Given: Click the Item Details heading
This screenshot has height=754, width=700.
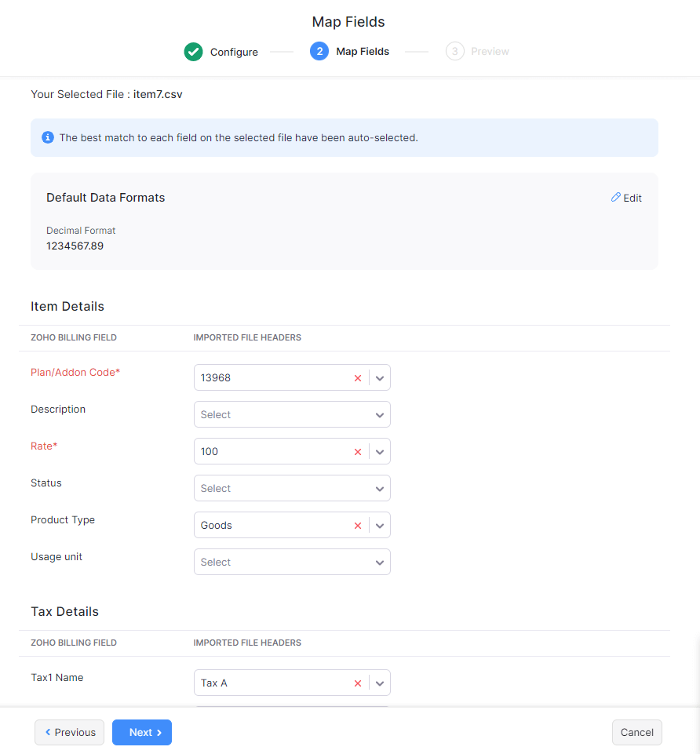Looking at the screenshot, I should [67, 306].
